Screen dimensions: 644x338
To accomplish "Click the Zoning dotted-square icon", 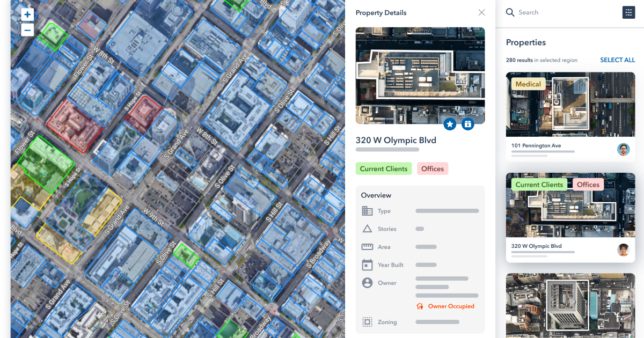I will [367, 322].
